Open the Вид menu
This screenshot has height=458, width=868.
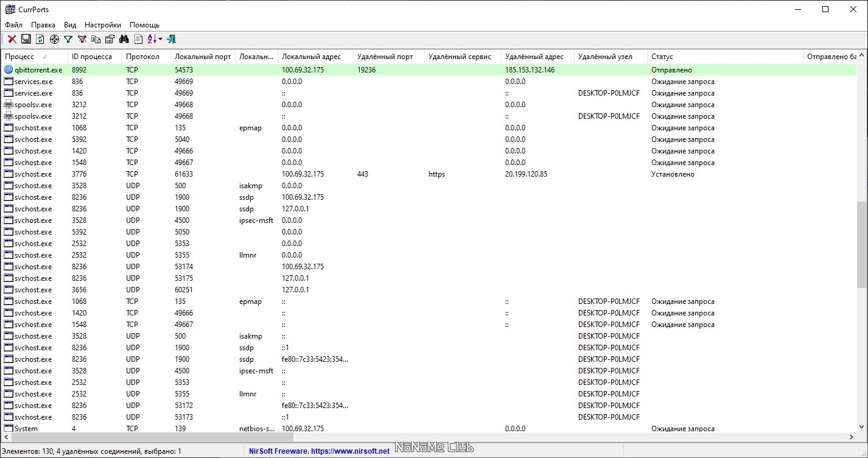click(70, 25)
